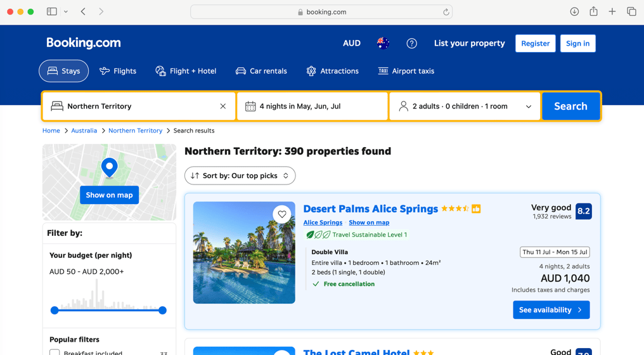Open the Desert Palms pool photo
Viewport: 644px width, 355px height.
244,252
